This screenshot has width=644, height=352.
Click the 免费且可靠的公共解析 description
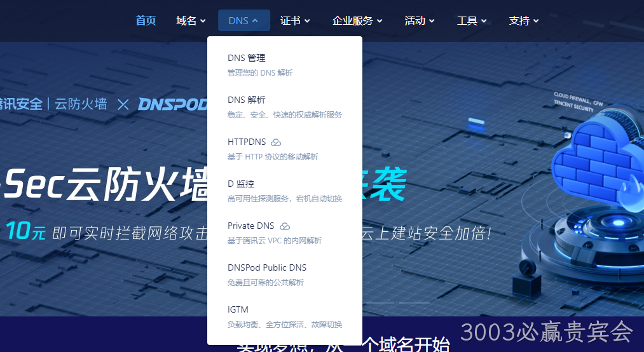(266, 282)
